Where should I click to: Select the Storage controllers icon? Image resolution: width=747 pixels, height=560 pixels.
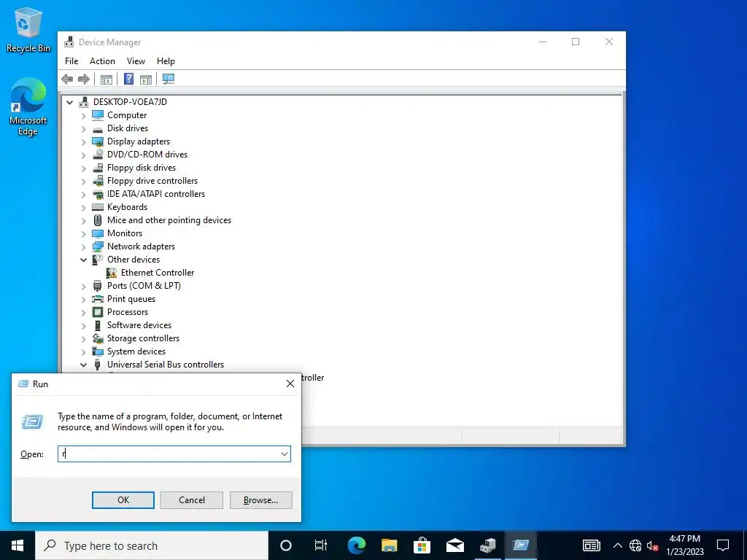[98, 338]
